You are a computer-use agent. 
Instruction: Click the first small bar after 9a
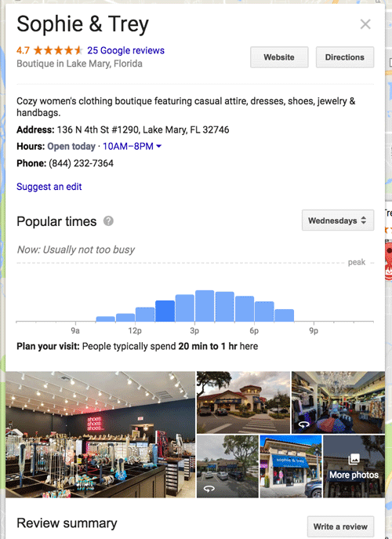pos(106,319)
